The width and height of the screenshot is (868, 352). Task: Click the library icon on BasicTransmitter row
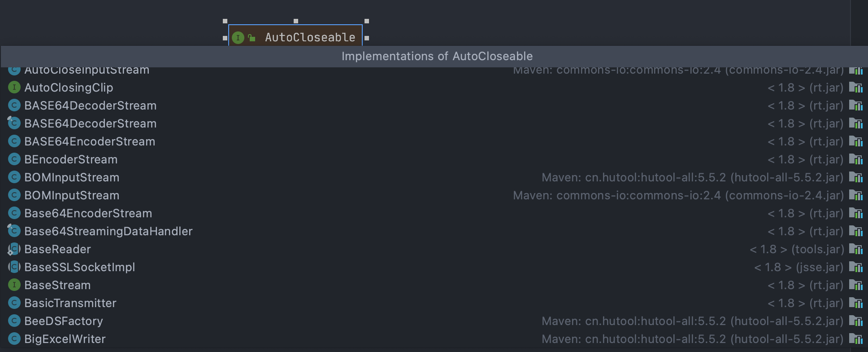pyautogui.click(x=855, y=303)
